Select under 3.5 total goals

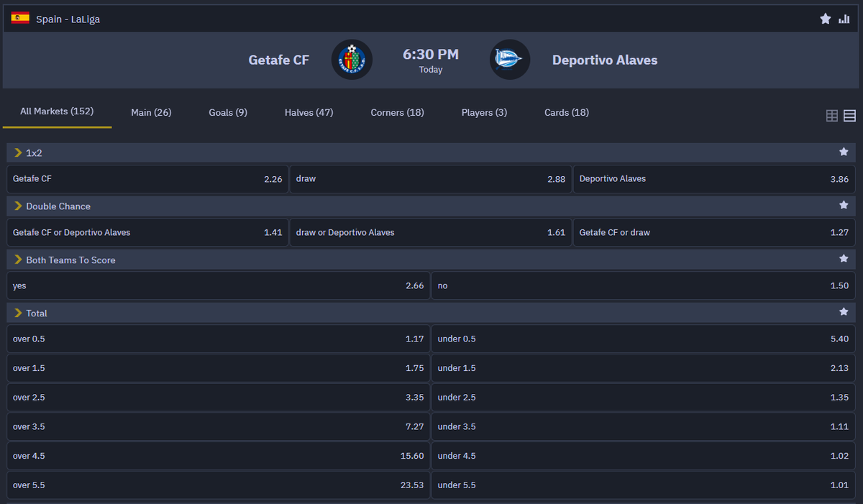coord(644,426)
